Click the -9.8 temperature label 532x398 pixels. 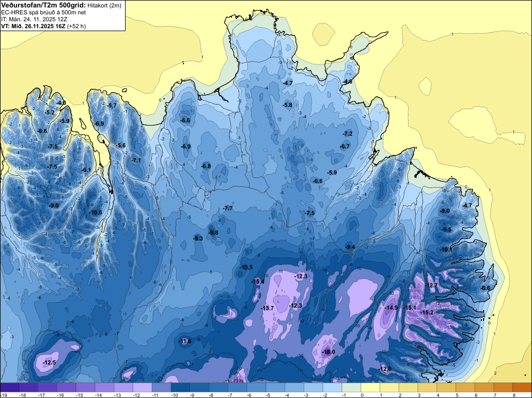click(213, 233)
